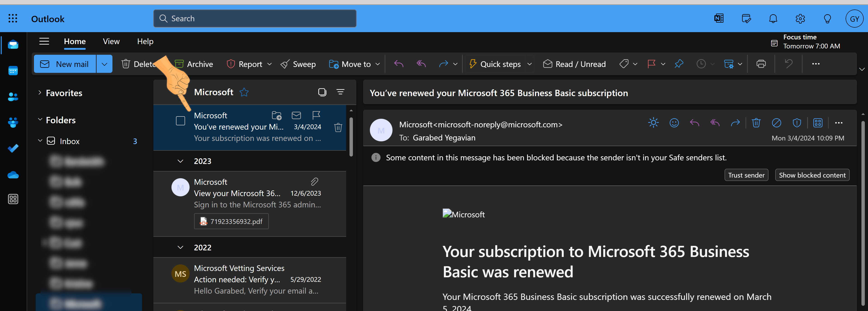Click report shield icon in reading pane

point(797,123)
